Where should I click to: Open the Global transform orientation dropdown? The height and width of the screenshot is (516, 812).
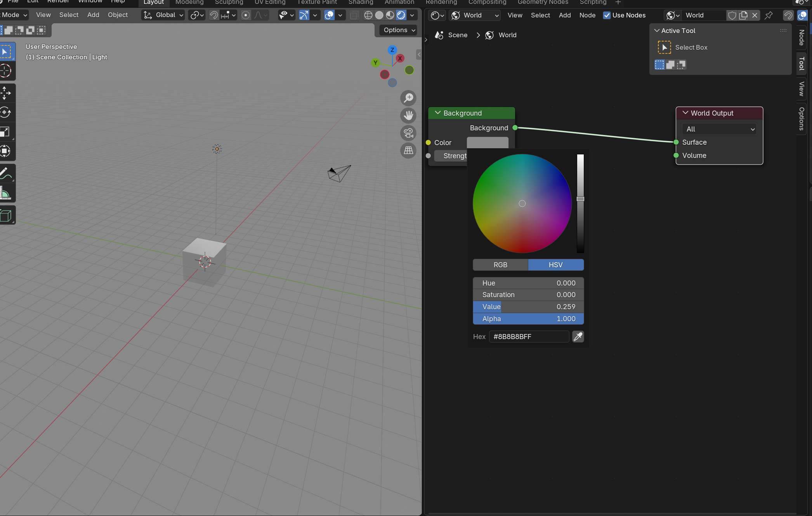[163, 15]
